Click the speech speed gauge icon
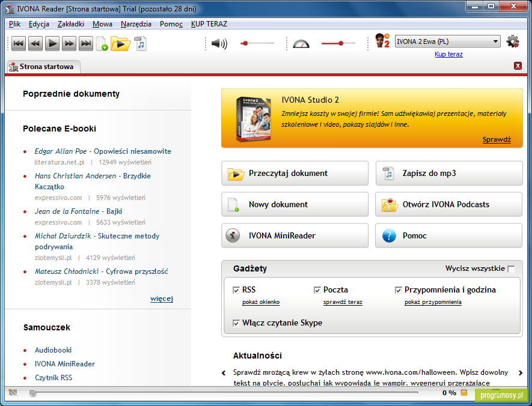532x406 pixels. pos(301,44)
